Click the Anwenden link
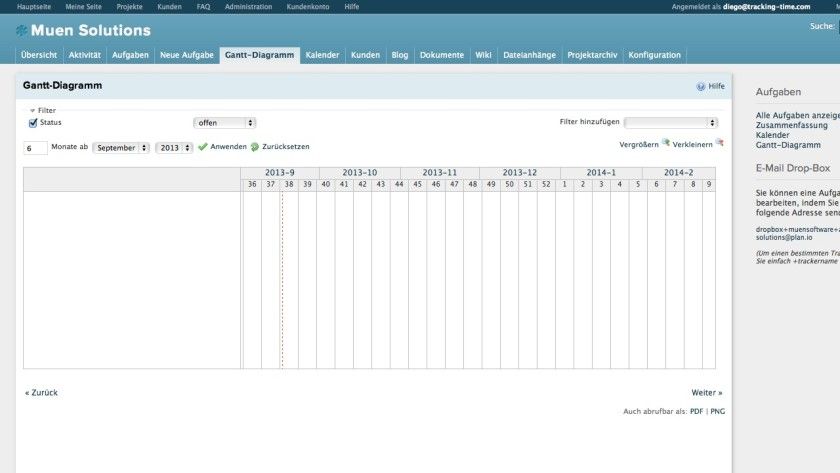The height and width of the screenshot is (473, 840). pos(228,147)
